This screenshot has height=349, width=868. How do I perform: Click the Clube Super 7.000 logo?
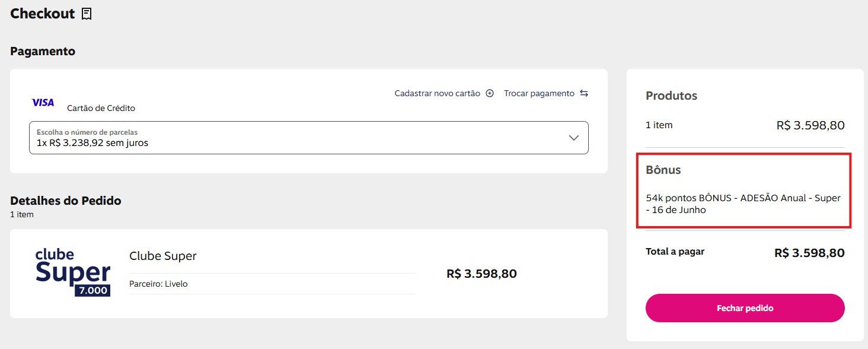pyautogui.click(x=73, y=272)
